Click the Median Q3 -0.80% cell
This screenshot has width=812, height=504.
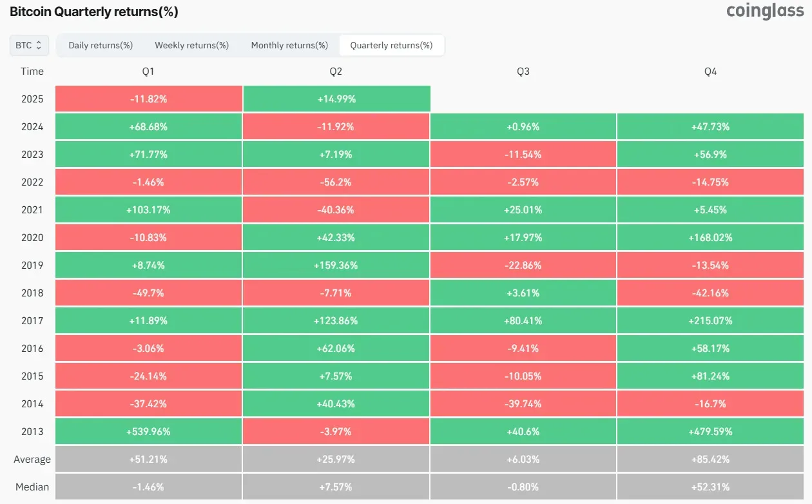[x=523, y=487]
